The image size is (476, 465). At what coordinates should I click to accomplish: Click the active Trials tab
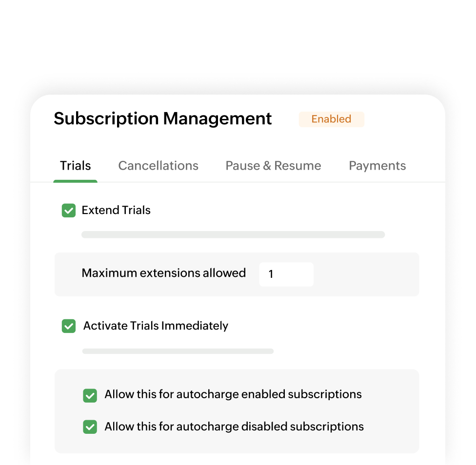click(75, 166)
